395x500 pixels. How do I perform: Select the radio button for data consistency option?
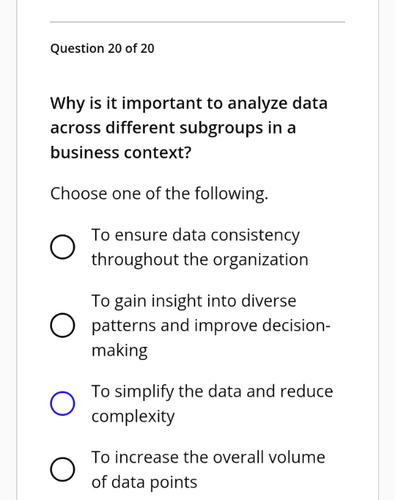62,247
